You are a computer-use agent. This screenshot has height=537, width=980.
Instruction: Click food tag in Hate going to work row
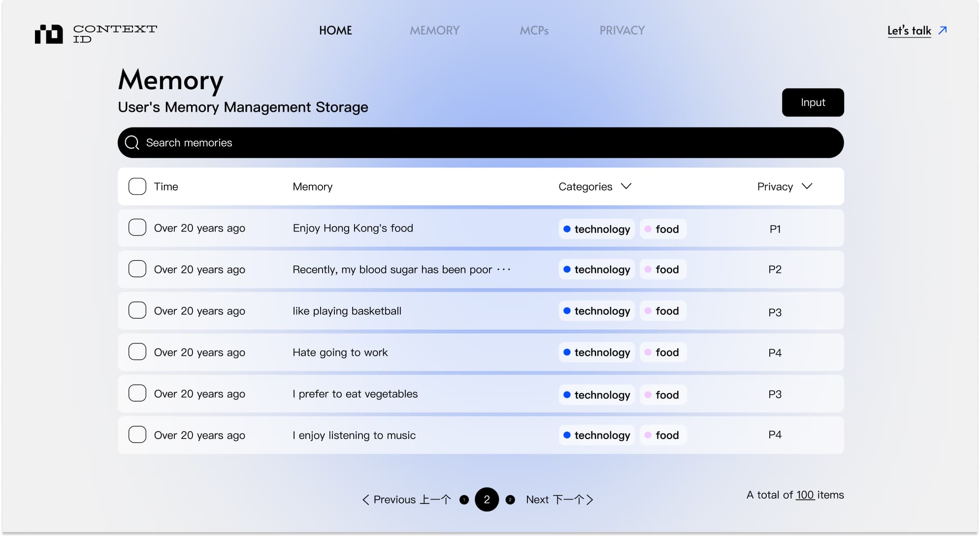click(x=663, y=352)
